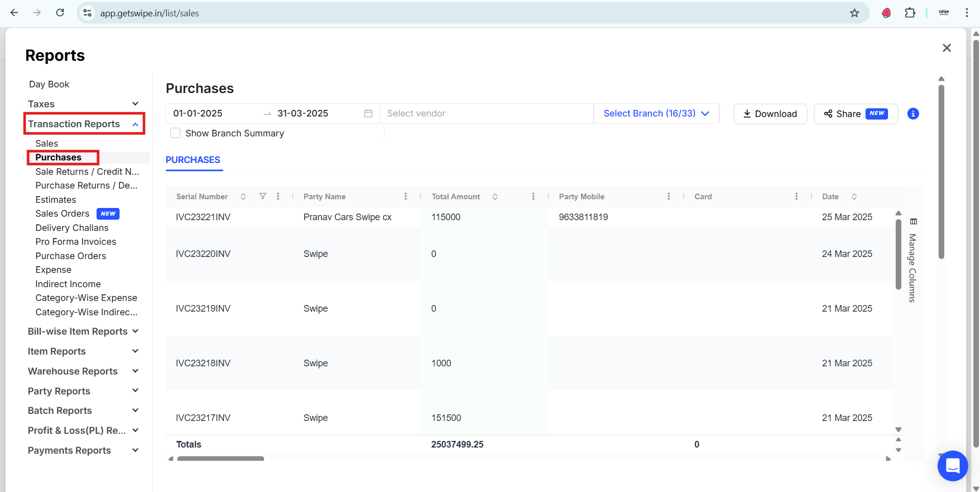
Task: Open Party Mobile column menu
Action: (x=669, y=196)
